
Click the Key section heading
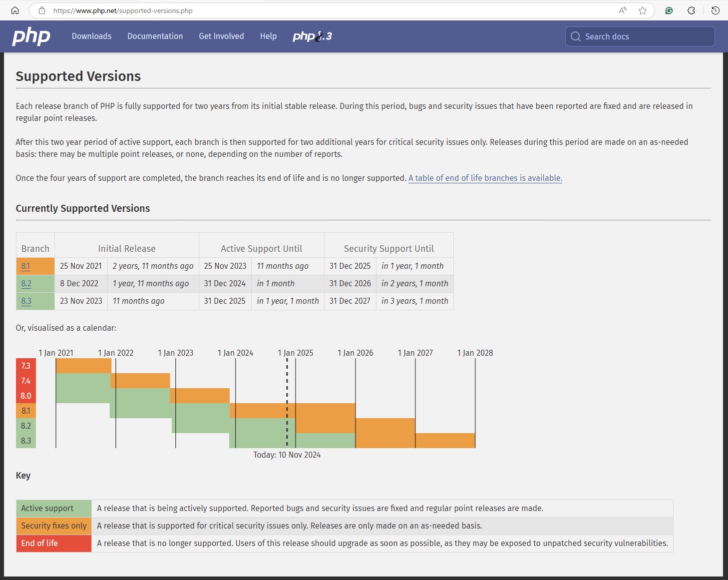(23, 476)
